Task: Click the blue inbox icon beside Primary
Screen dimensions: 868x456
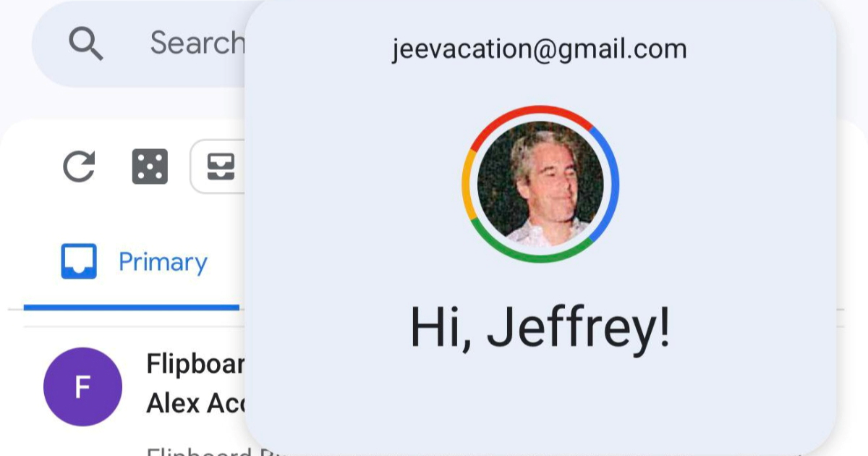Action: (78, 262)
